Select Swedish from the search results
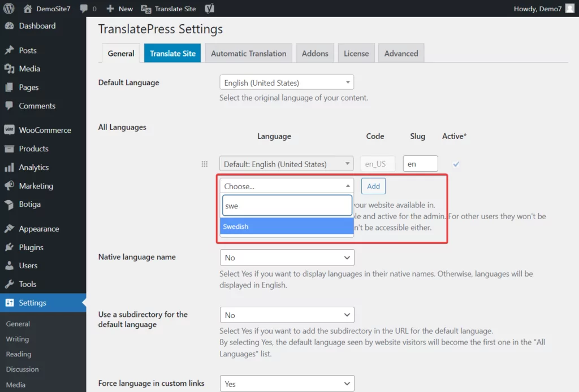Image resolution: width=579 pixels, height=392 pixels. 286,227
